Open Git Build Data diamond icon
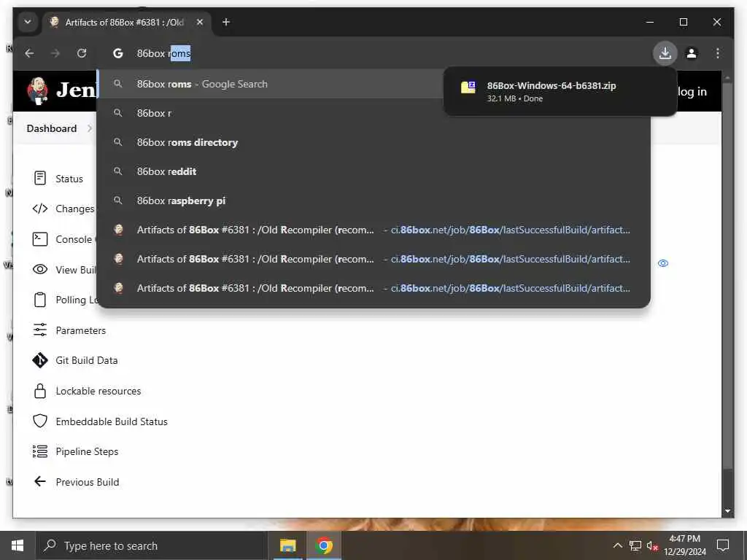The image size is (747, 560). (x=40, y=360)
